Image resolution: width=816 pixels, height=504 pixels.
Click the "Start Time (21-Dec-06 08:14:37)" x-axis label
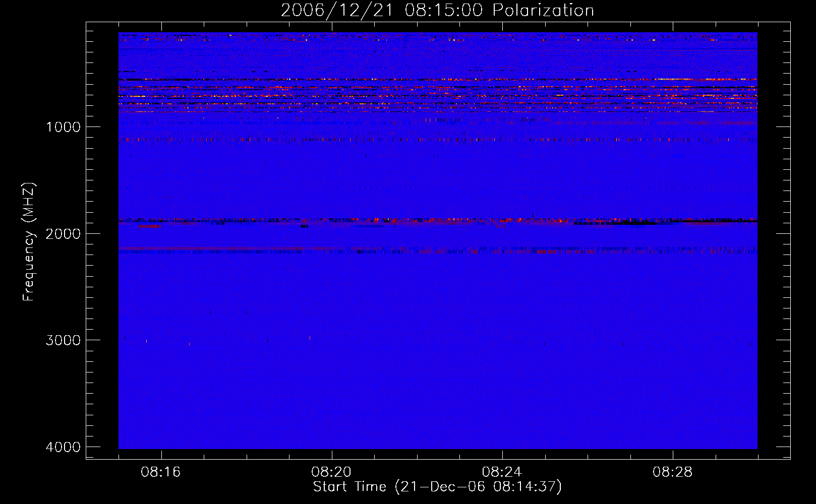tap(437, 487)
